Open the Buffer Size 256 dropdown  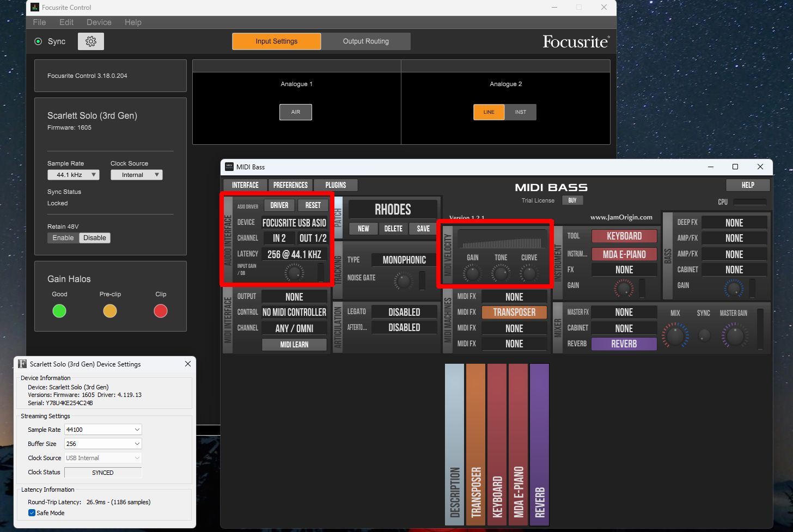click(x=103, y=444)
